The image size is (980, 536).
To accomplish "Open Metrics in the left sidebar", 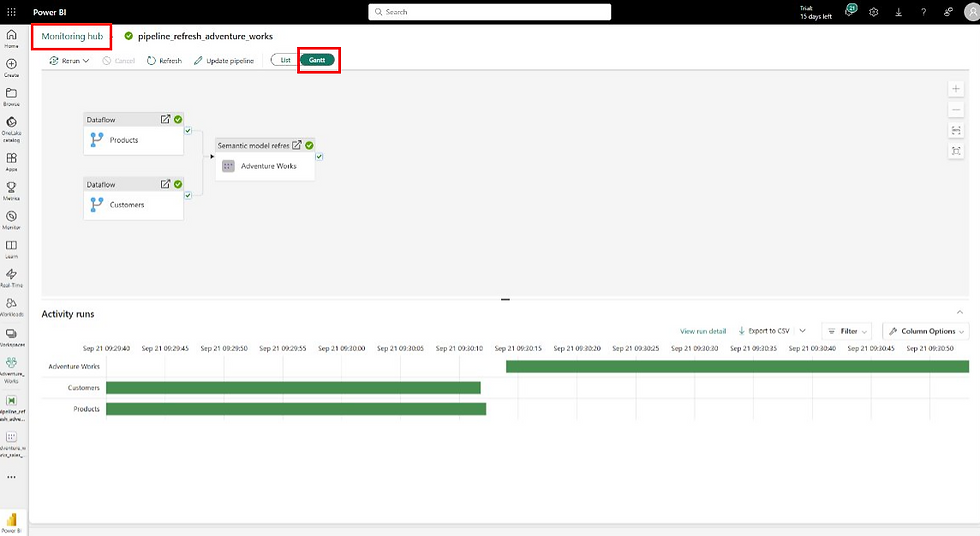I will pyautogui.click(x=11, y=191).
